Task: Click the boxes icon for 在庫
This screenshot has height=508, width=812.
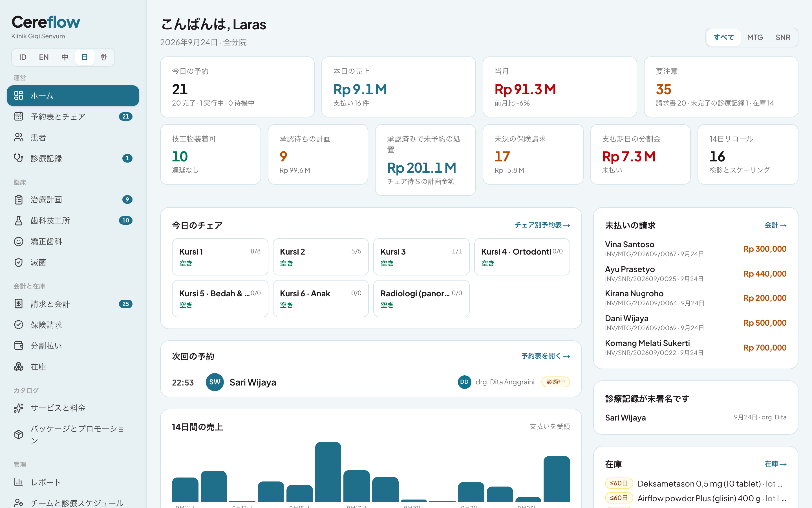Action: (18, 367)
